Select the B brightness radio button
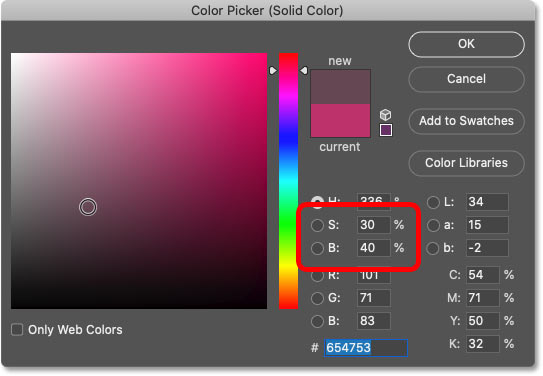 click(317, 248)
